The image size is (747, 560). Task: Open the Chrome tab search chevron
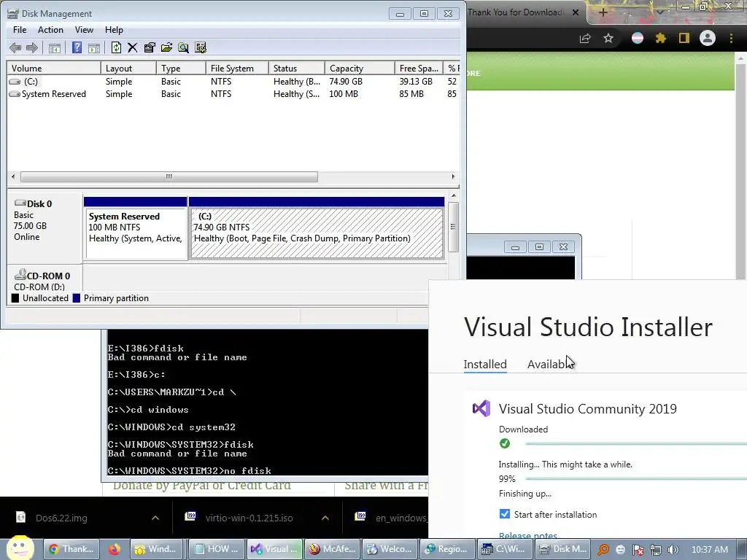(x=660, y=12)
